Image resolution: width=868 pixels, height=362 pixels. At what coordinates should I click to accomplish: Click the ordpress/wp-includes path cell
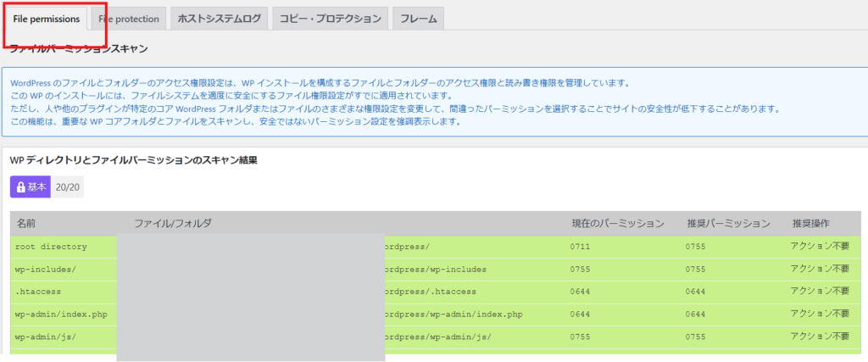pyautogui.click(x=435, y=269)
